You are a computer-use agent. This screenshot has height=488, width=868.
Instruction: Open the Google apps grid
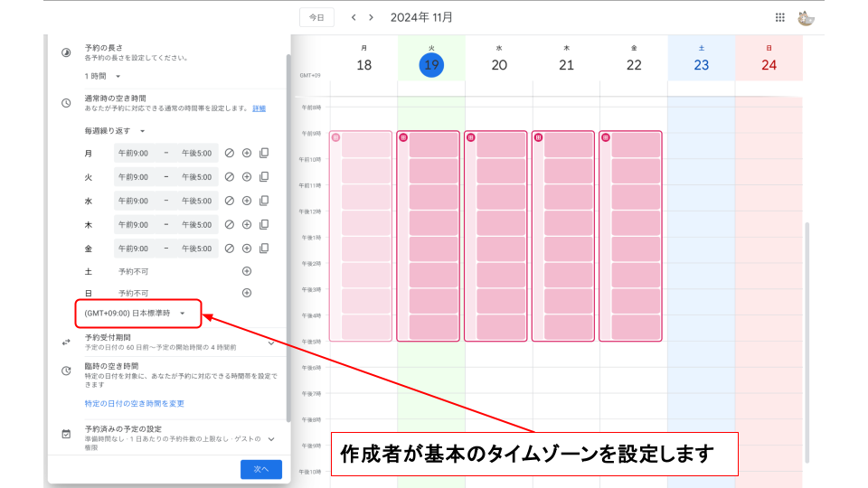pyautogui.click(x=780, y=17)
